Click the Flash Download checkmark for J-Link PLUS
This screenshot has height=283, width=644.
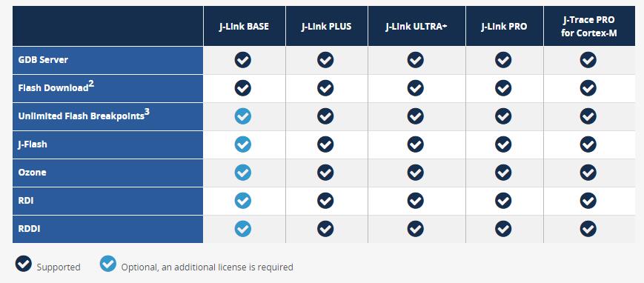pyautogui.click(x=325, y=88)
